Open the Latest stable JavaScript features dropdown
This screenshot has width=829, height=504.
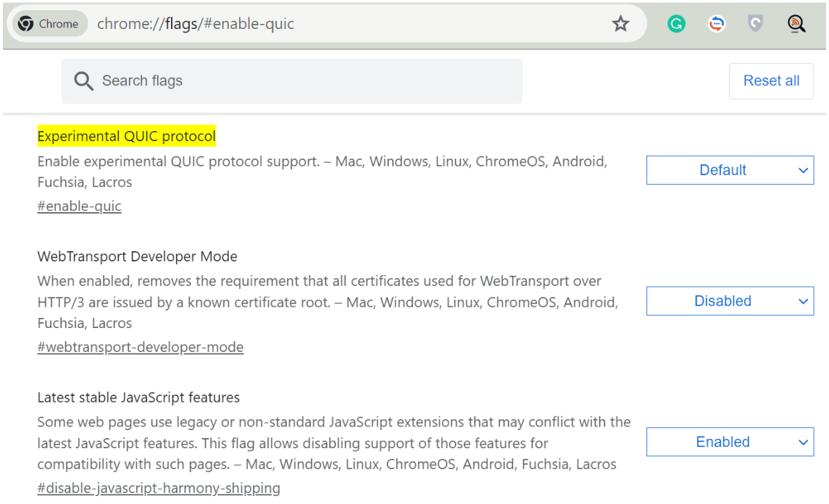tap(730, 442)
